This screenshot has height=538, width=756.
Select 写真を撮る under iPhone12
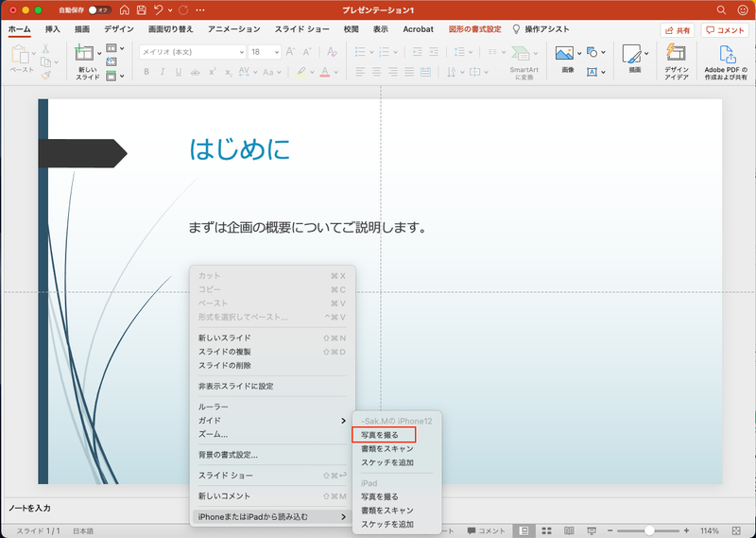coord(380,435)
